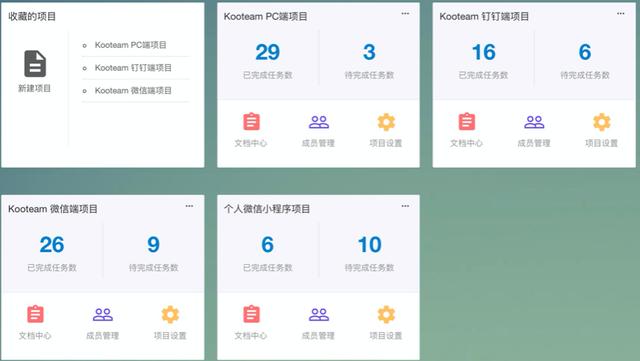Click 已完成任务数 label in Kooteam 微信端项目
Screen dimensions: 640x361
tap(52, 267)
